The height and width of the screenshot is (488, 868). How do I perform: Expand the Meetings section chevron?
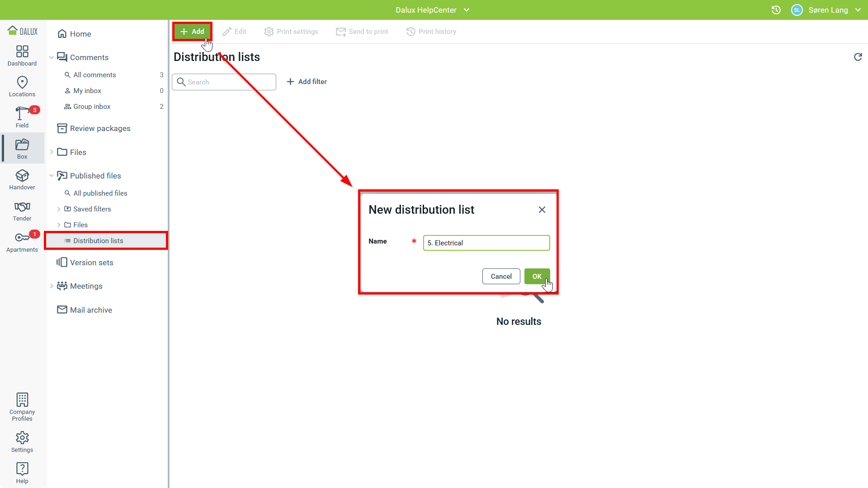(52, 286)
